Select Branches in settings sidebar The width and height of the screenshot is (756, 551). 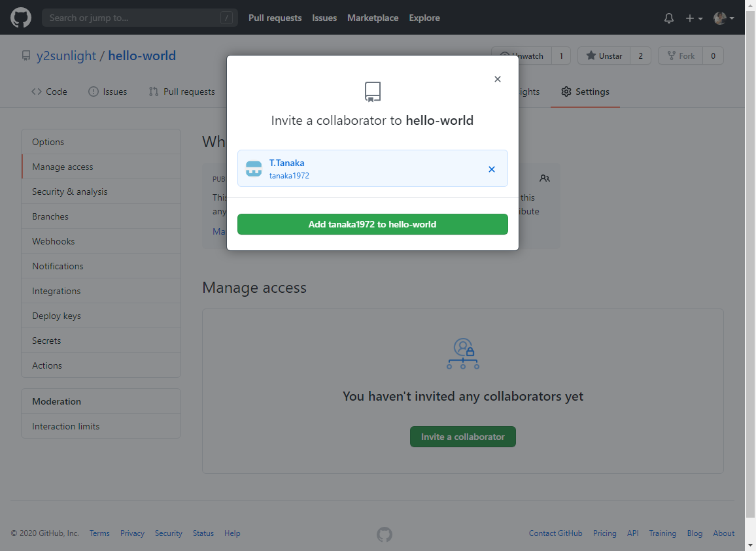point(50,216)
